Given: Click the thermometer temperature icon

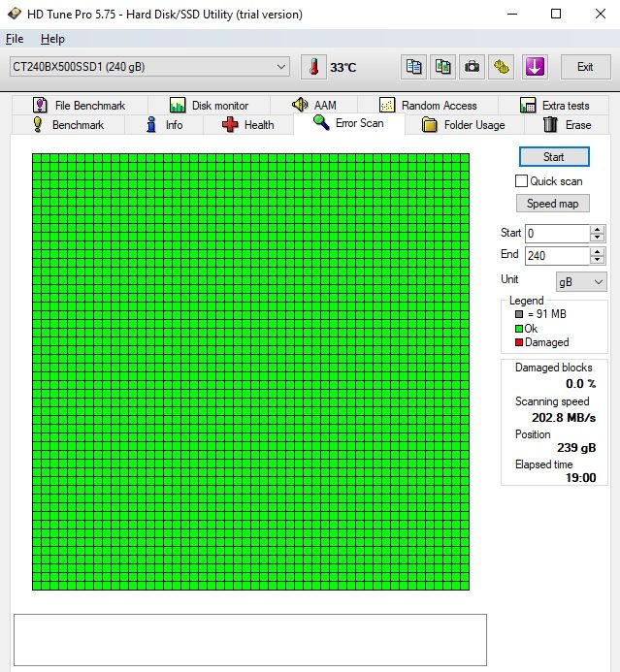Looking at the screenshot, I should click(313, 67).
